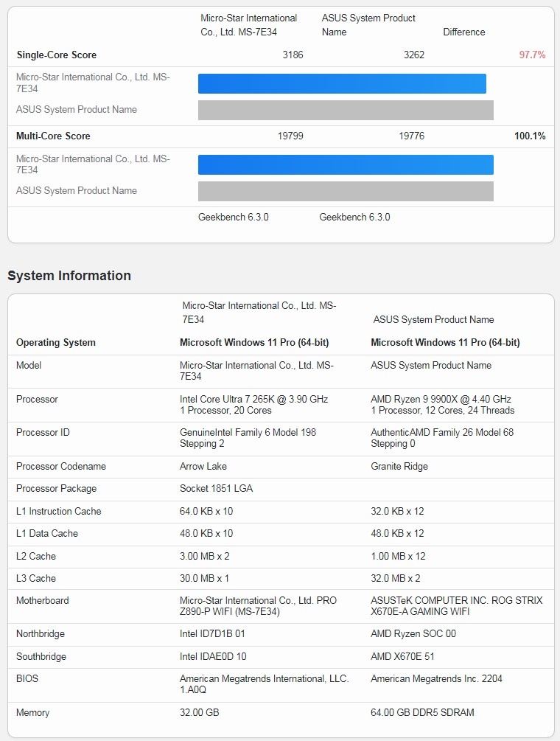
Task: Select American Megatrends International 1.A0Q value
Action: [265, 685]
